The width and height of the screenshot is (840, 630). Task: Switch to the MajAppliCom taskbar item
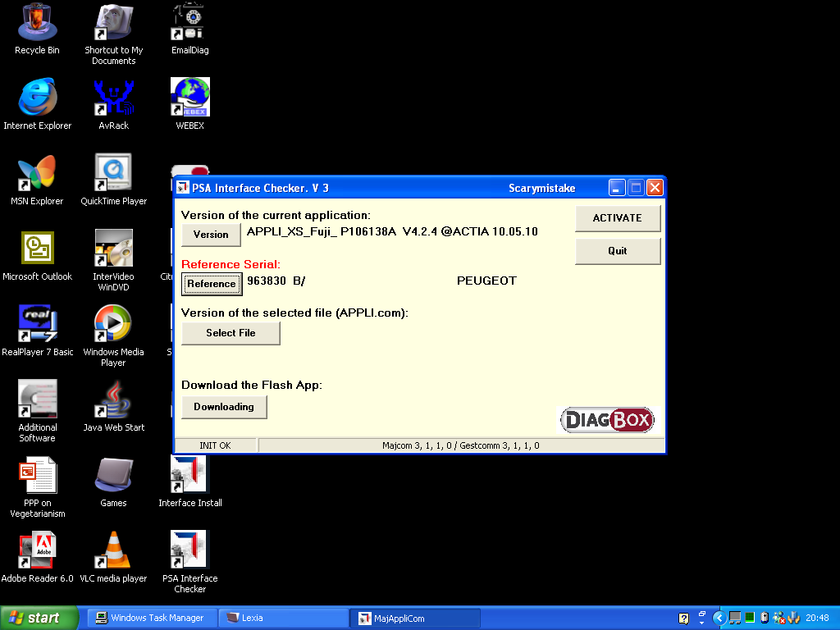pos(415,619)
